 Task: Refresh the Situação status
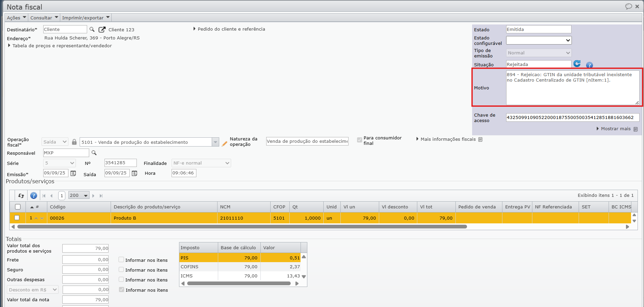click(x=577, y=64)
